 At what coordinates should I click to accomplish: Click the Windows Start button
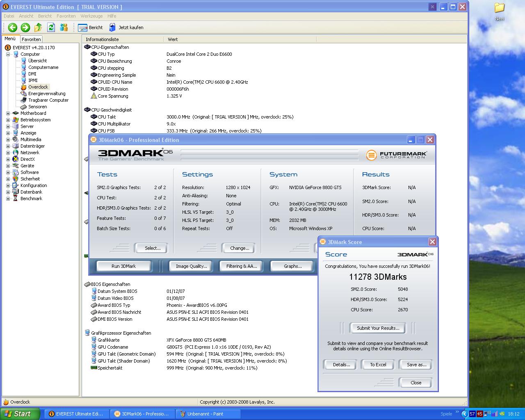[20, 414]
